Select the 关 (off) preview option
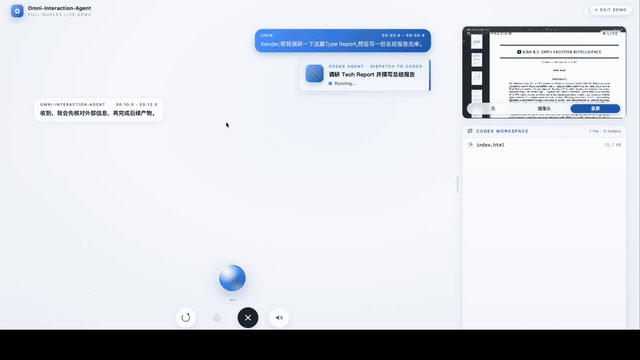Image resolution: width=640 pixels, height=360 pixels. tap(493, 109)
